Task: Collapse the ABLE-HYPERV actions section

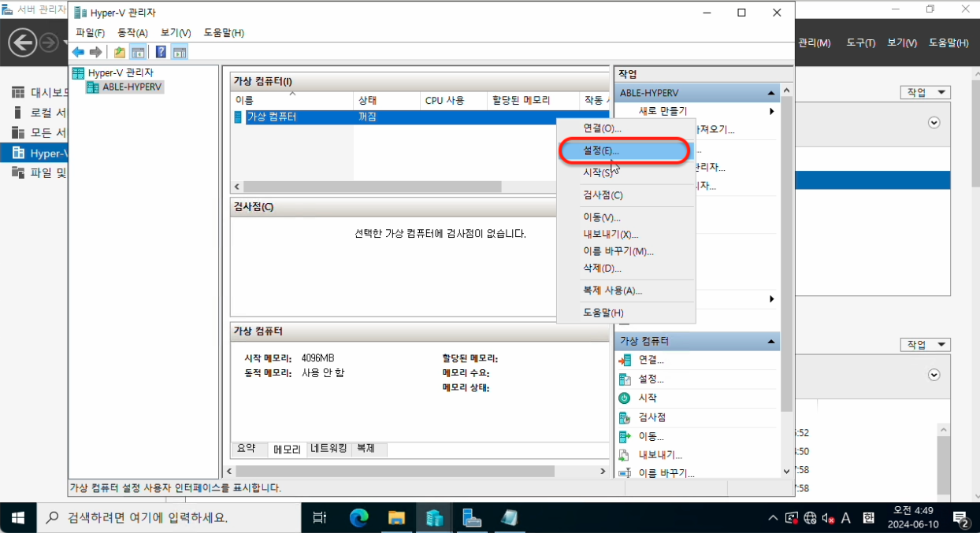Action: coord(772,93)
